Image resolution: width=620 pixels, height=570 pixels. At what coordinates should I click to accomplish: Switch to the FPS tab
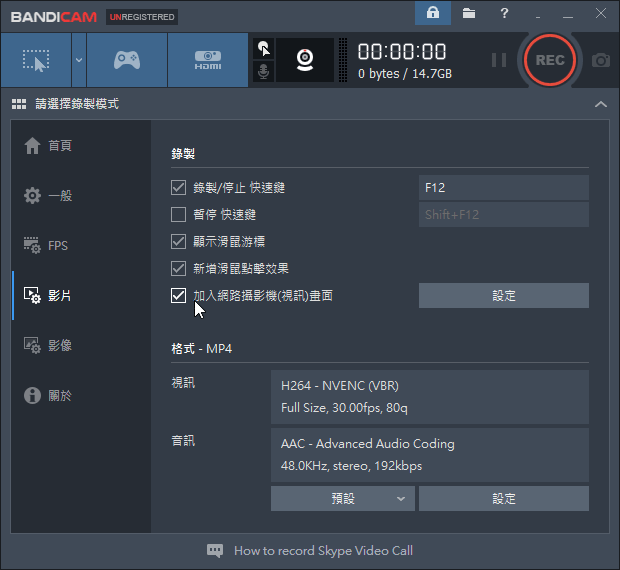pos(58,245)
